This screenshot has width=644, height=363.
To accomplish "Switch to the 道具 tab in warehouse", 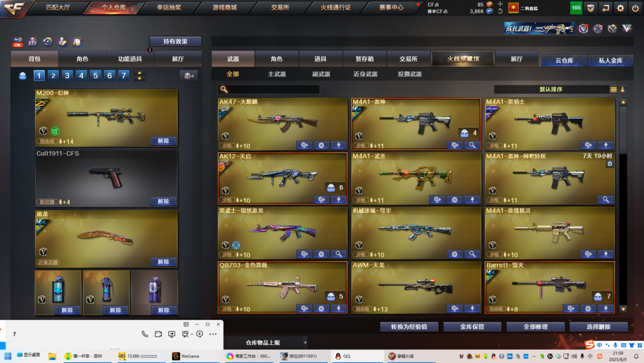I will (x=320, y=59).
